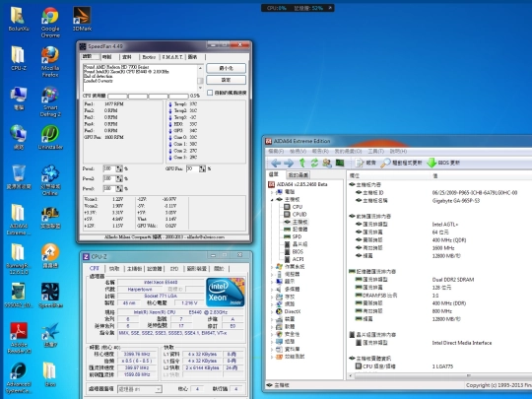The height and width of the screenshot is (399, 532).
Task: Switch to SpeedFan Clock tab
Action: 107,57
